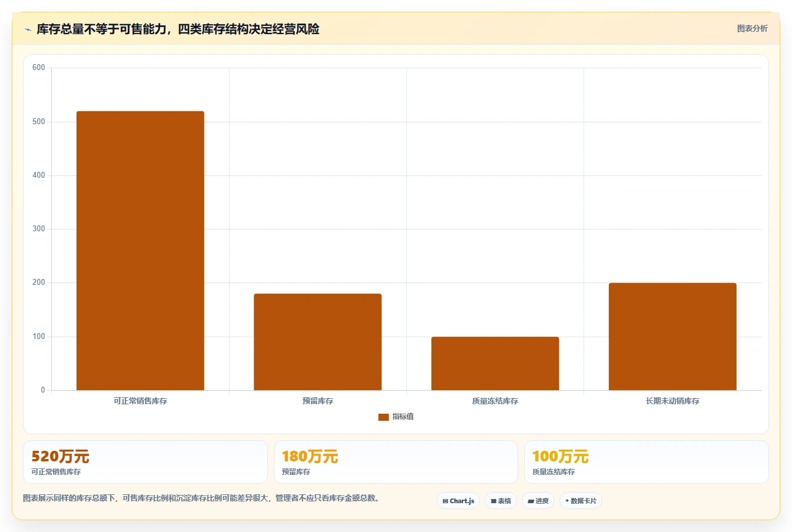This screenshot has height=532, width=792.
Task: Click the 进度 tag button
Action: click(538, 501)
